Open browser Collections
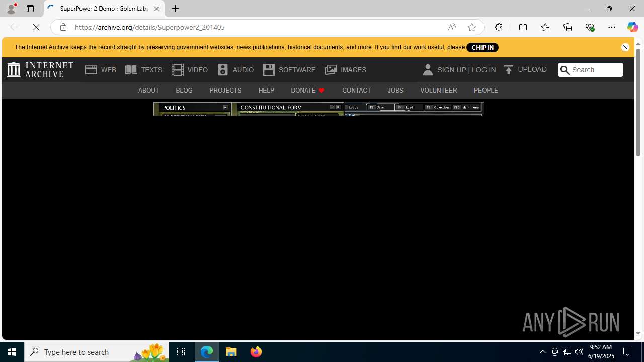644x362 pixels. click(568, 27)
